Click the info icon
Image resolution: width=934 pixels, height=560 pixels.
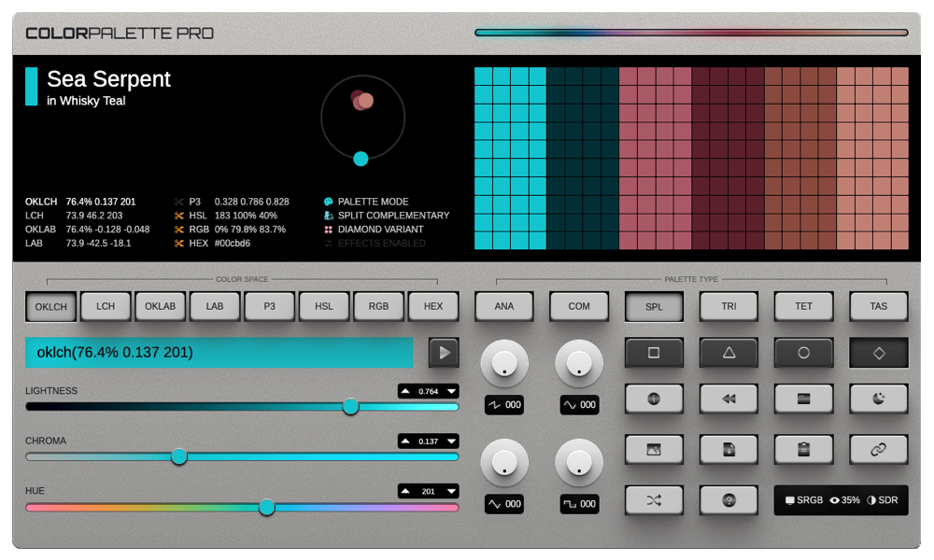[653, 399]
